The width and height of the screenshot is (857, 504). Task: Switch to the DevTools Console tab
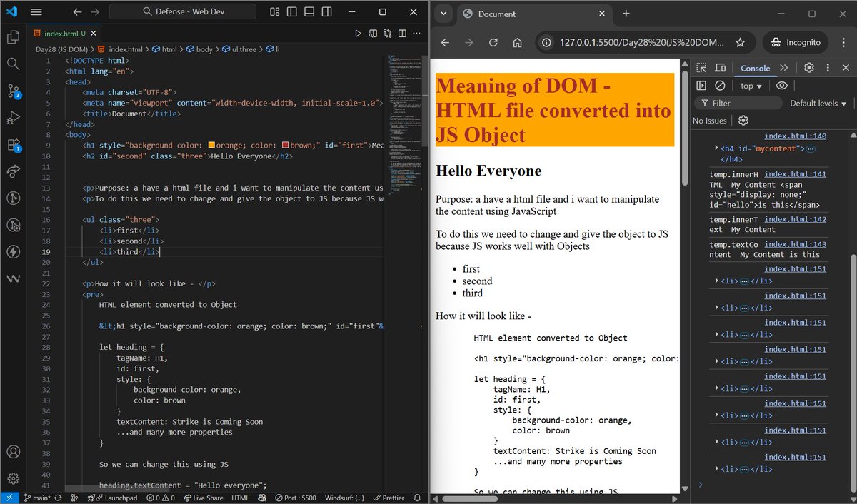click(755, 68)
